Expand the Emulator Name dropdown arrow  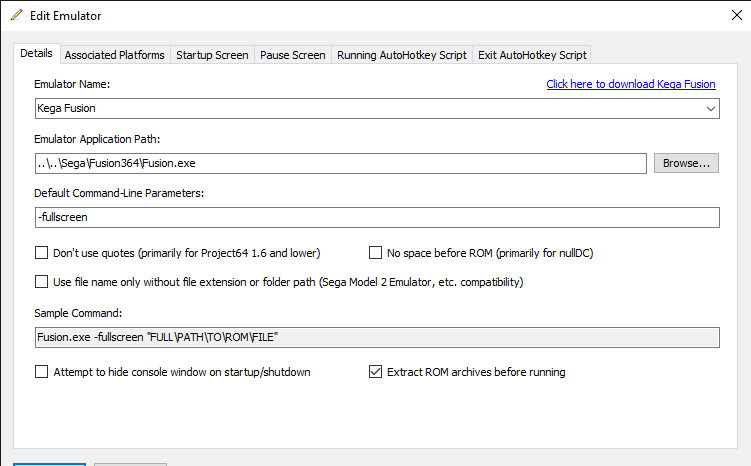pos(711,109)
